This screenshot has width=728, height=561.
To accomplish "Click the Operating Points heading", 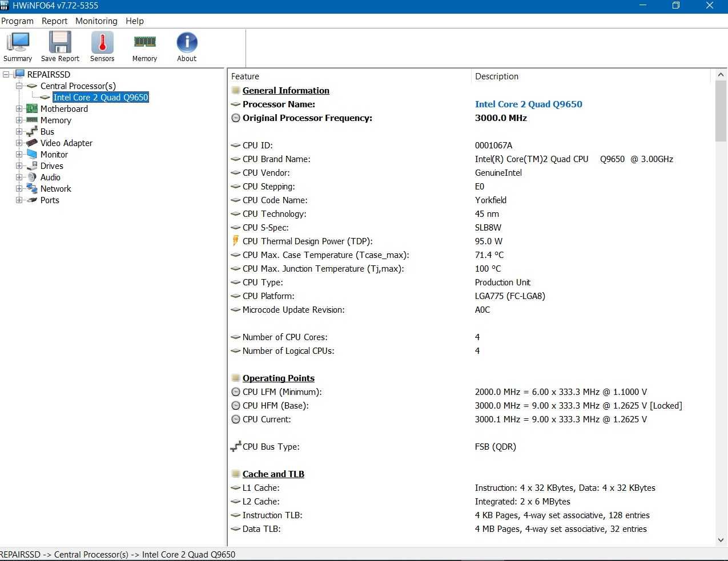I will point(278,378).
